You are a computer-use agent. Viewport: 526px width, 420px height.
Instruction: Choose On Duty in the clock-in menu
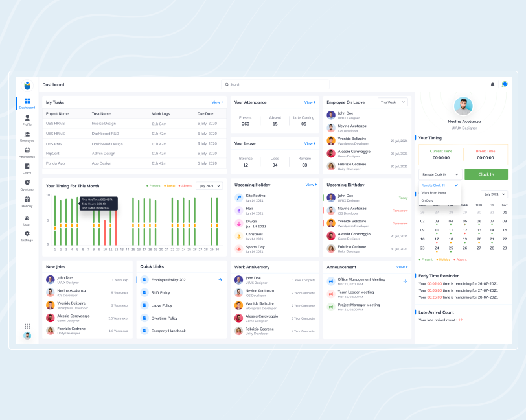click(428, 200)
